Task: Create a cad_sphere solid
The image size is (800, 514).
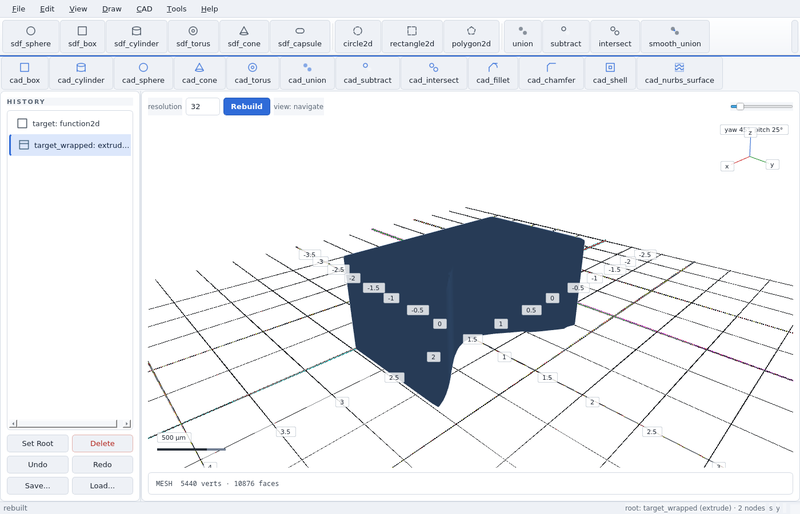Action: pyautogui.click(x=143, y=74)
